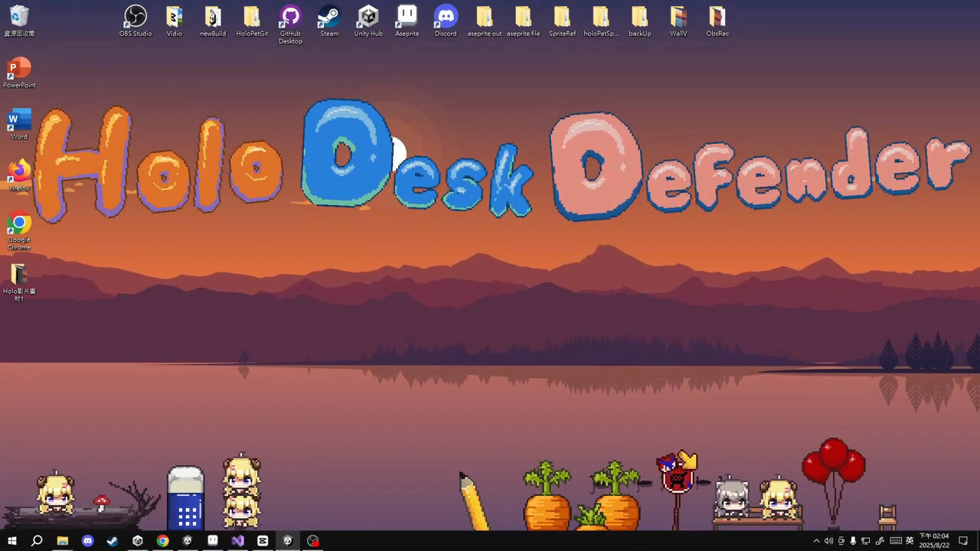980x551 pixels.
Task: Click the red mushroom sprite
Action: 101,503
